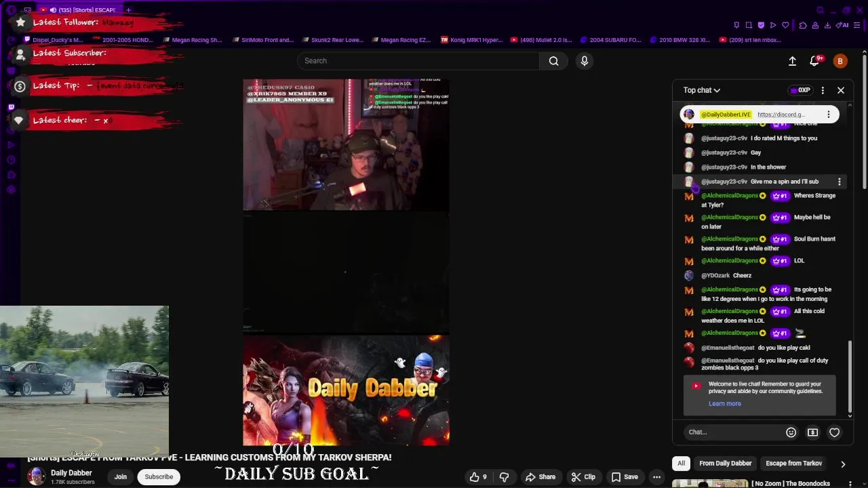The height and width of the screenshot is (488, 868).
Task: Open 2001-2005 HOND bookmark
Action: tap(123, 40)
